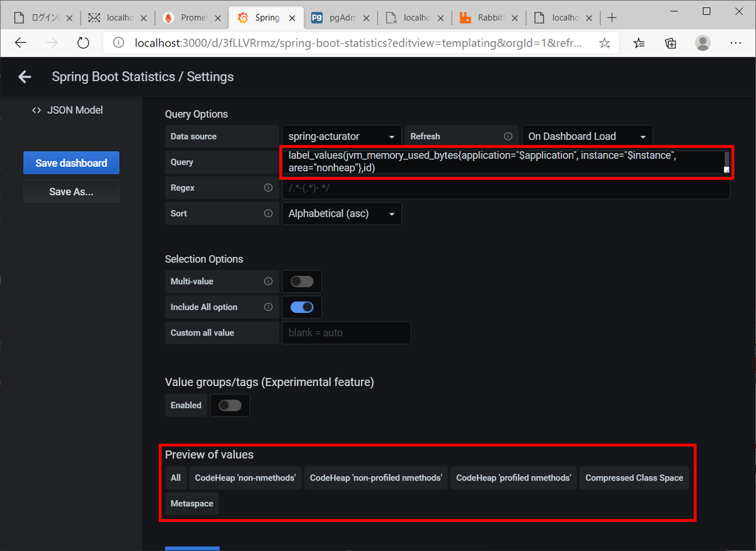Click CodeHeap 'non-nmethods' preview value
The width and height of the screenshot is (756, 551).
tap(246, 478)
